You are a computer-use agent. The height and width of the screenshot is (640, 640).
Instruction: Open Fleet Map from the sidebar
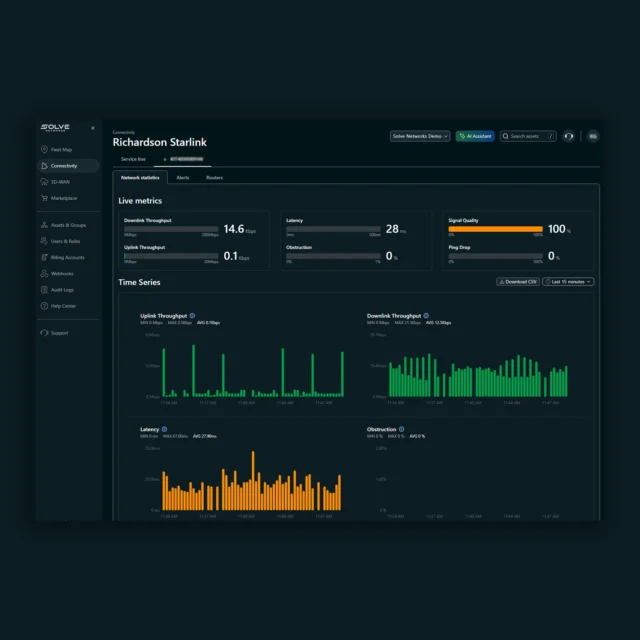point(61,150)
